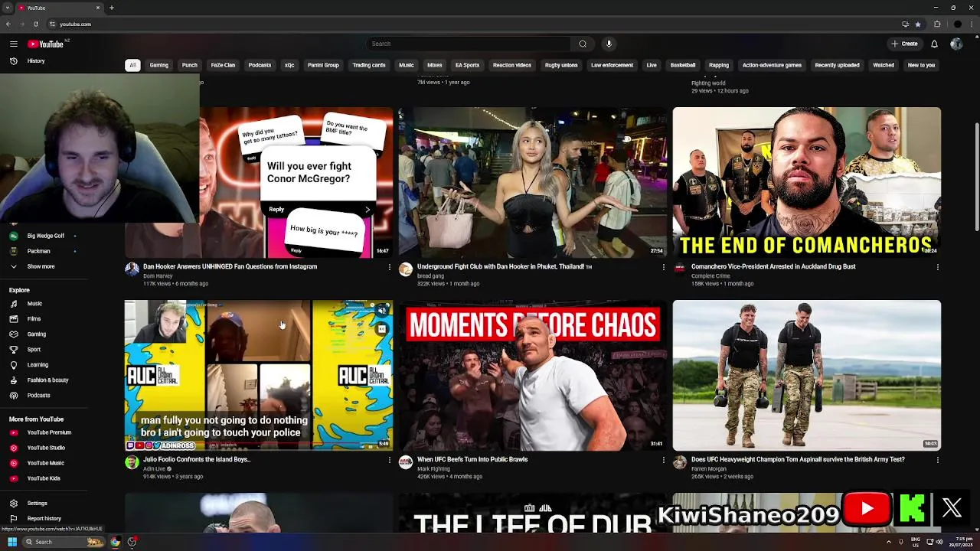Click the search magnifier button
The image size is (980, 551).
click(x=583, y=44)
